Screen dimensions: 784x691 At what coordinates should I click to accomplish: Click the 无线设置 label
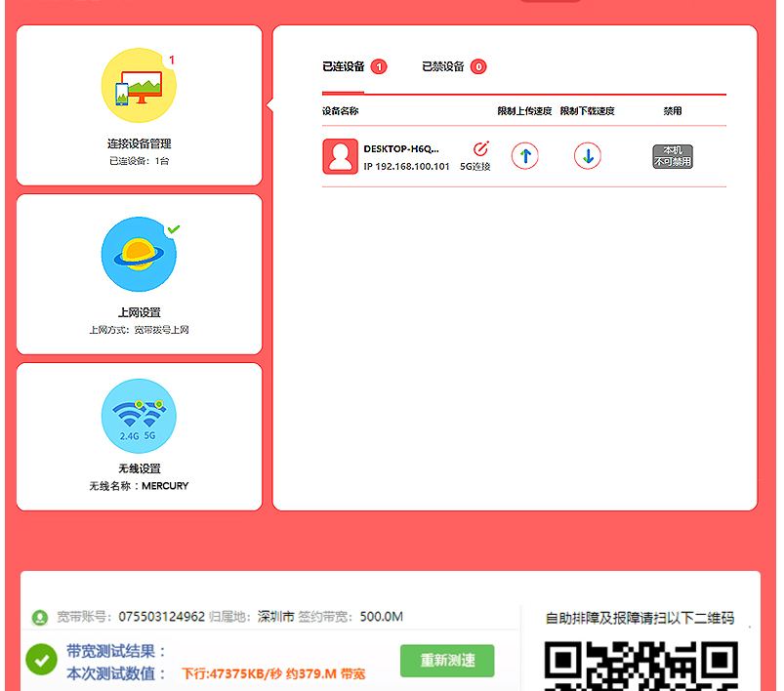(x=139, y=468)
